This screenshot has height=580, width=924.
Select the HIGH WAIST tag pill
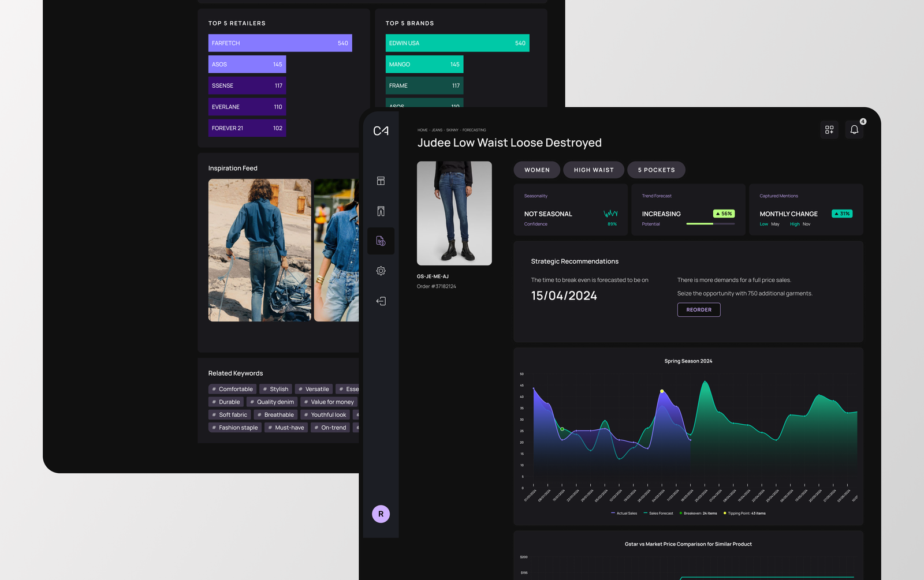593,170
